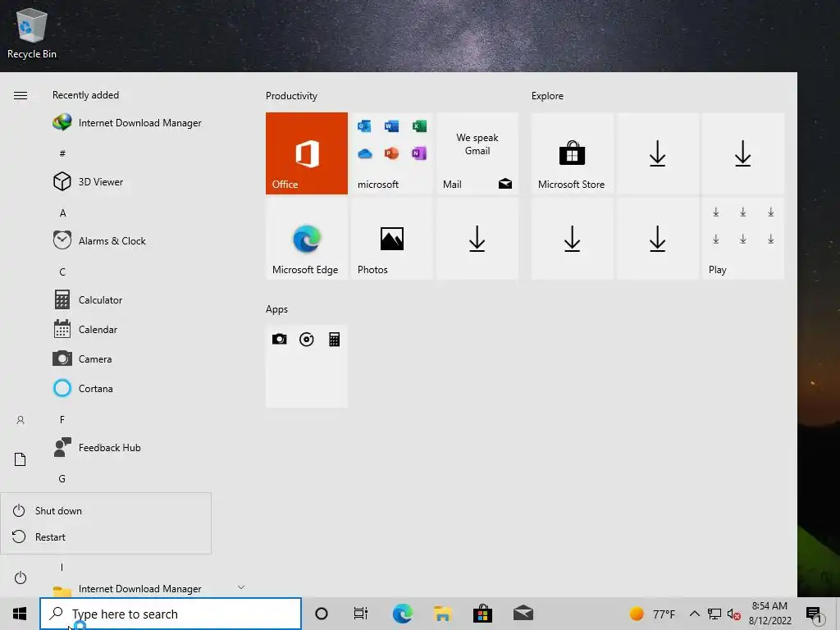840x630 pixels.
Task: Select Restart from power menu
Action: coord(106,536)
